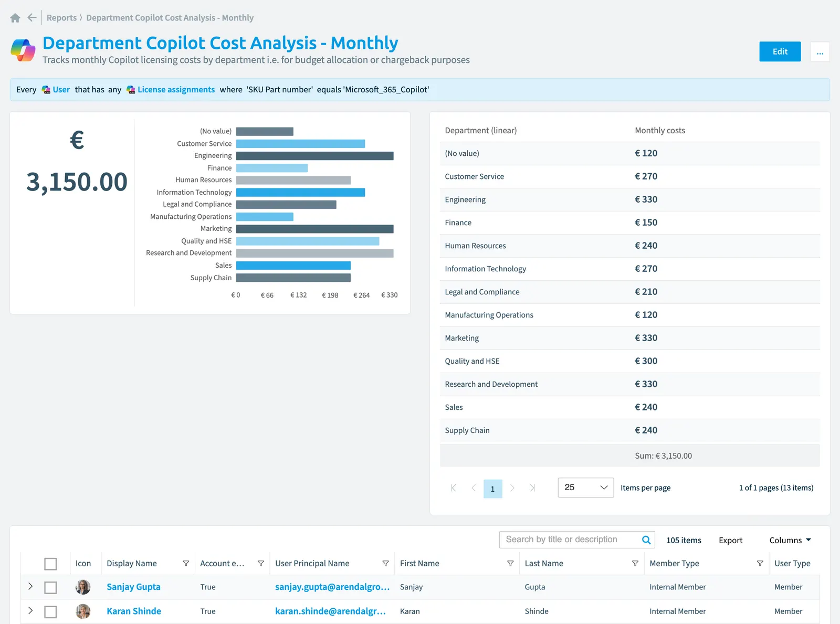Click the Engineering bar in the chart
Image resolution: width=840 pixels, height=624 pixels.
coord(315,156)
